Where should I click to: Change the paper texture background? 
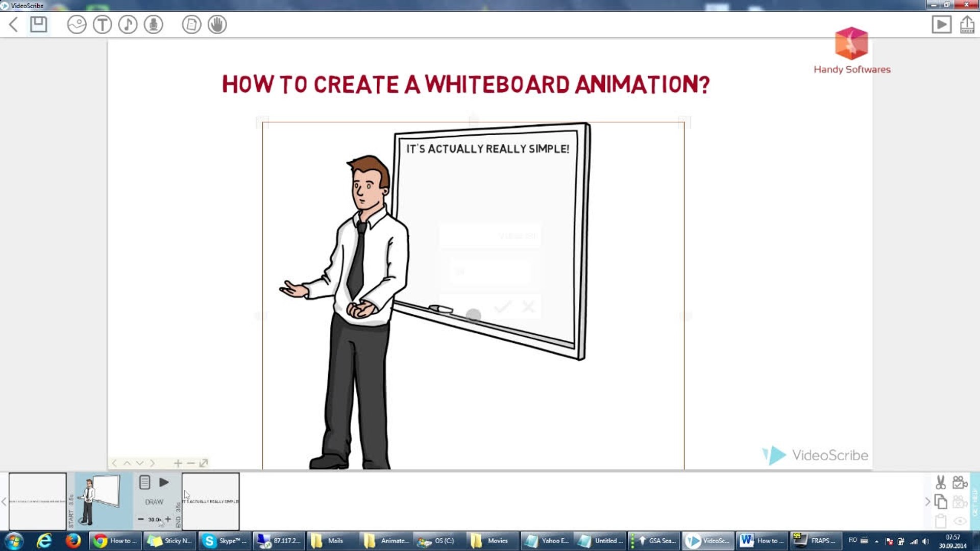191,24
